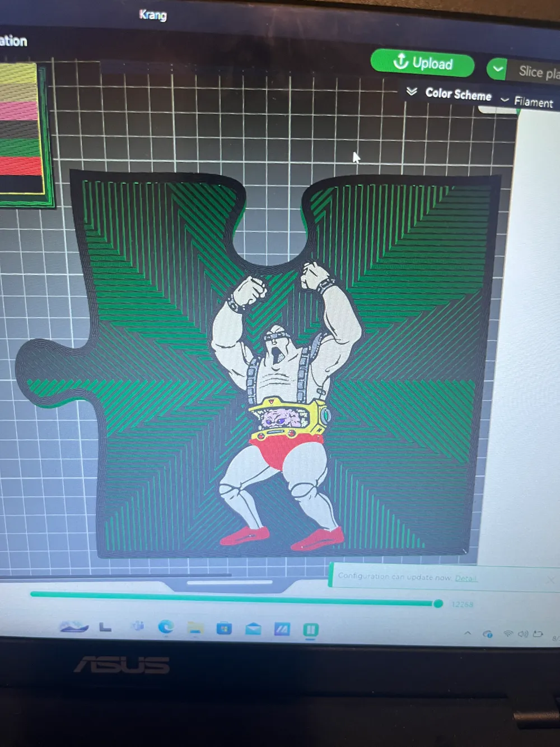Open File Explorer from the taskbar
The height and width of the screenshot is (747, 560).
point(196,627)
